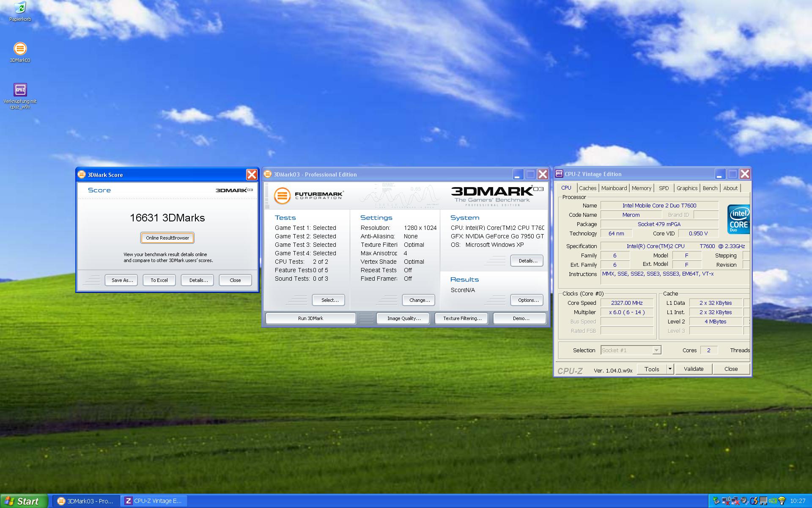This screenshot has height=508, width=812.
Task: Click the Close button in CPU-Z
Action: (x=731, y=369)
